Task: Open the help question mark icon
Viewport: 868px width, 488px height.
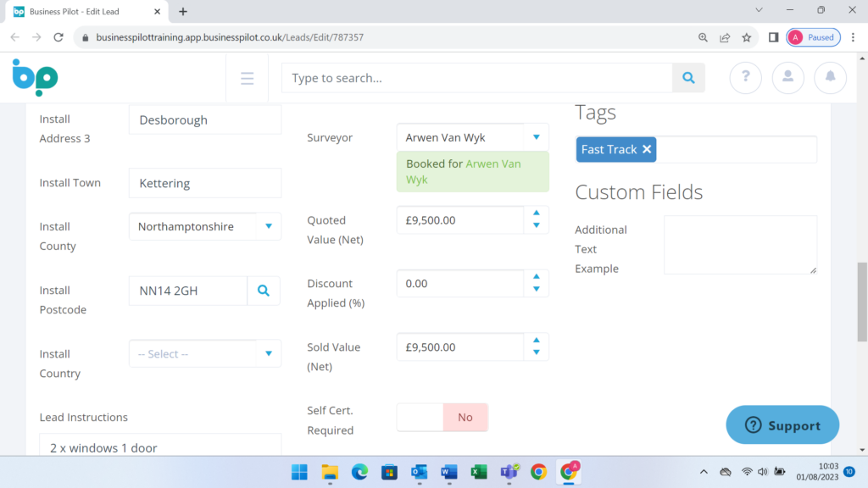Action: tap(746, 78)
